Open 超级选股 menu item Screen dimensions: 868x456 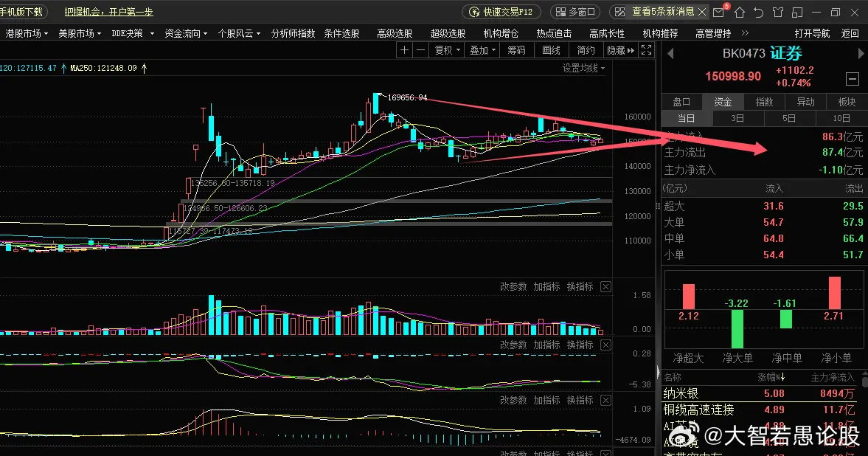[x=448, y=33]
